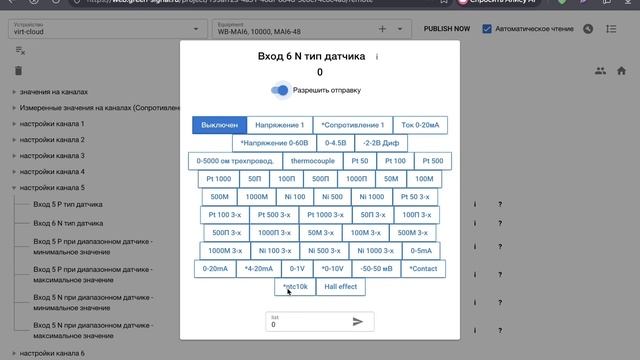The image size is (640, 360).
Task: Choose the *0-10V option
Action: pyautogui.click(x=332, y=269)
